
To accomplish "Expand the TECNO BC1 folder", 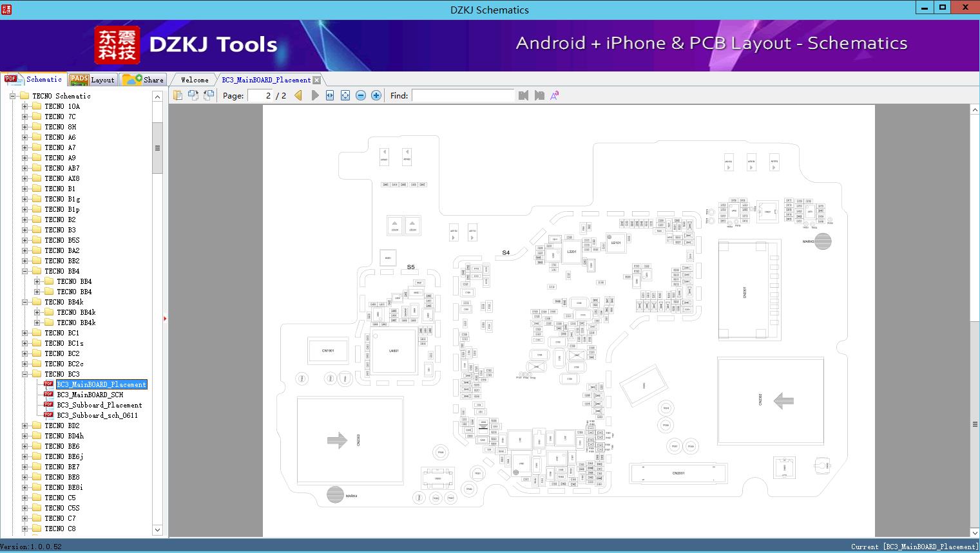I will tap(24, 333).
